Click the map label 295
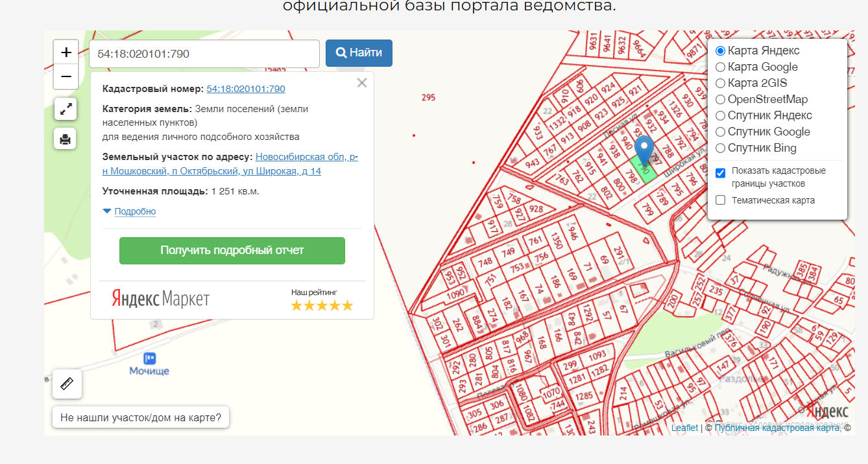 tap(428, 98)
